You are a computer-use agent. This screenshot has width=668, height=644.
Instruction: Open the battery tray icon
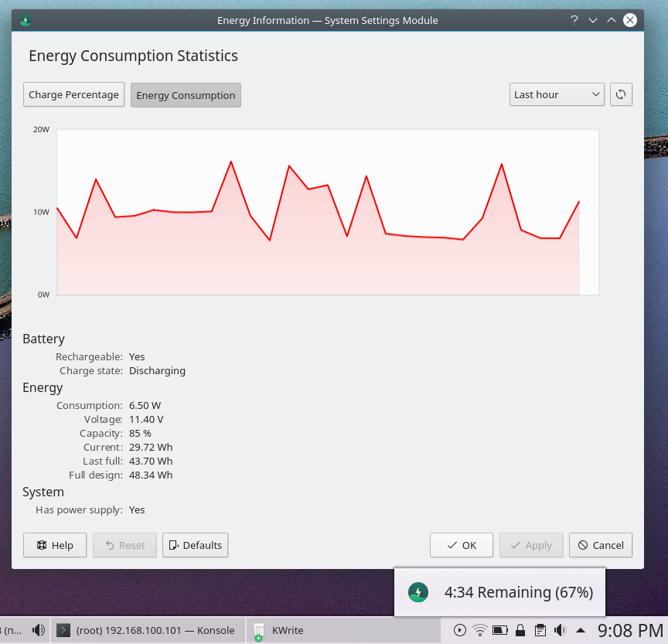click(500, 630)
